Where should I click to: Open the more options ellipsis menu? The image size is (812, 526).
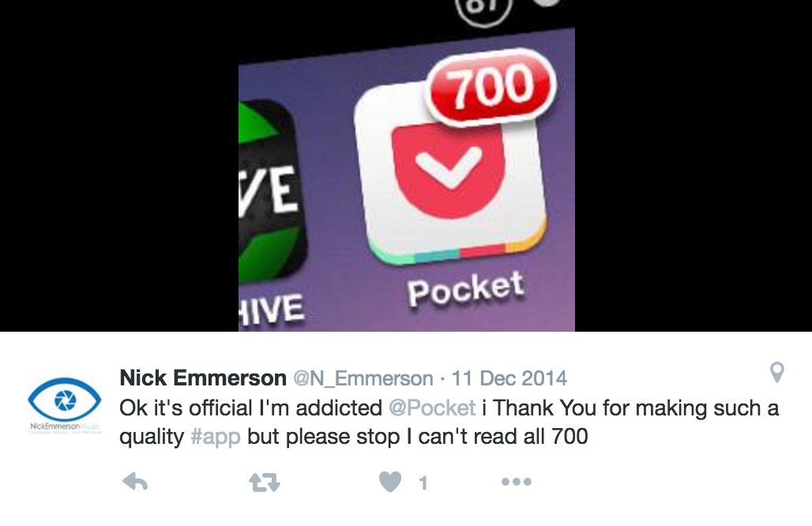point(517,482)
